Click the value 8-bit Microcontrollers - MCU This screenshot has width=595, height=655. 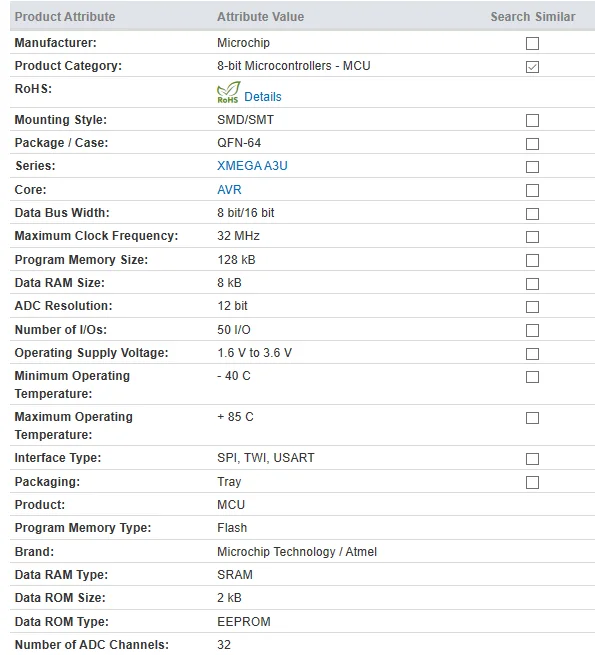pos(294,66)
